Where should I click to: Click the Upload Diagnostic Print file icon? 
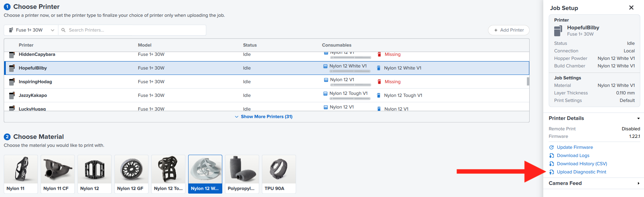[x=551, y=172]
